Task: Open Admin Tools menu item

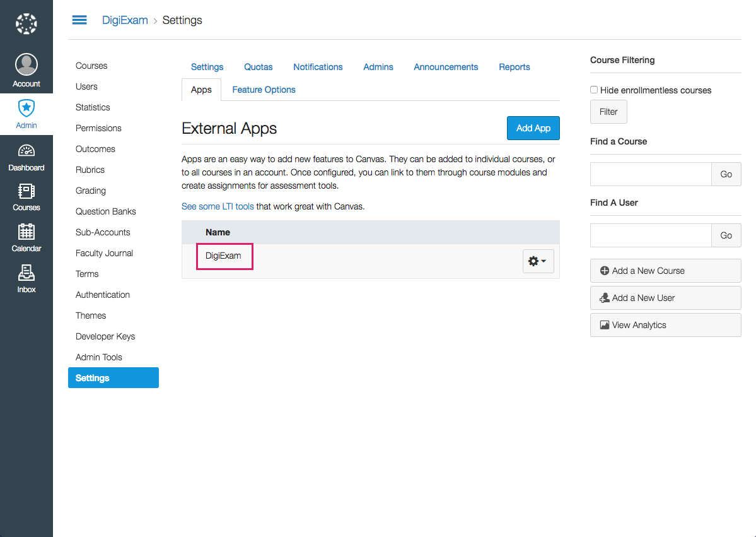Action: pyautogui.click(x=99, y=357)
